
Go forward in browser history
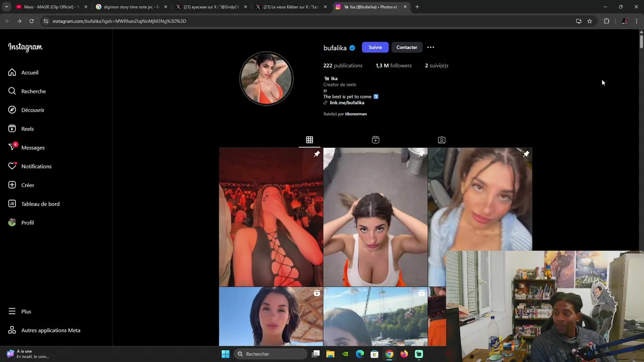[x=19, y=21]
